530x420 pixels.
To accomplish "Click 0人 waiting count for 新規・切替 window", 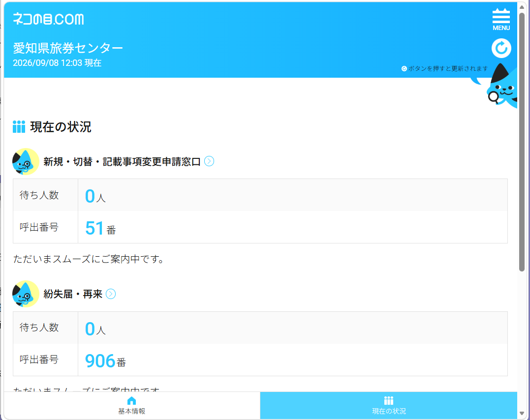I will [95, 196].
